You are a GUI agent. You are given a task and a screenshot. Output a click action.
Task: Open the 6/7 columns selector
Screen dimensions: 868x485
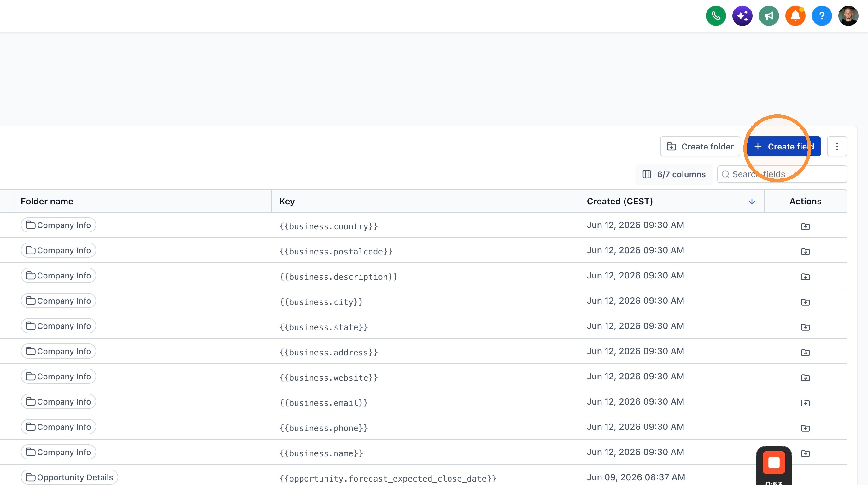point(674,174)
